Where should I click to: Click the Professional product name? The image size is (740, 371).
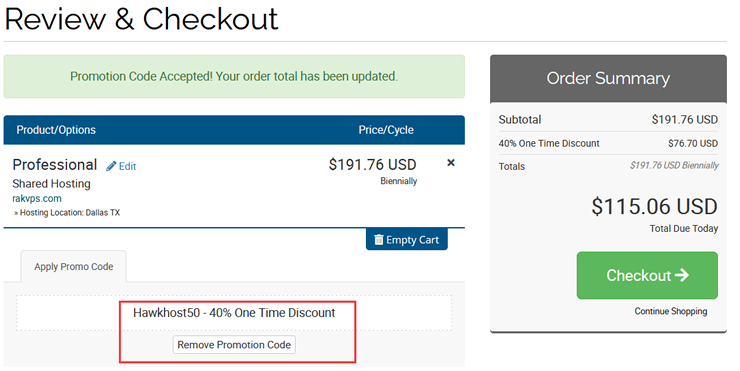coord(55,165)
